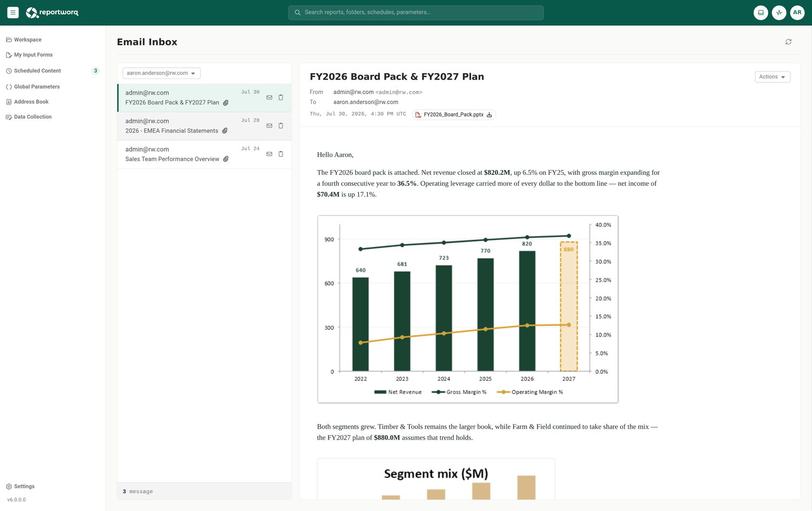Click the Jul 30 date on the first email
Viewport: 812px width, 511px height.
(x=250, y=92)
